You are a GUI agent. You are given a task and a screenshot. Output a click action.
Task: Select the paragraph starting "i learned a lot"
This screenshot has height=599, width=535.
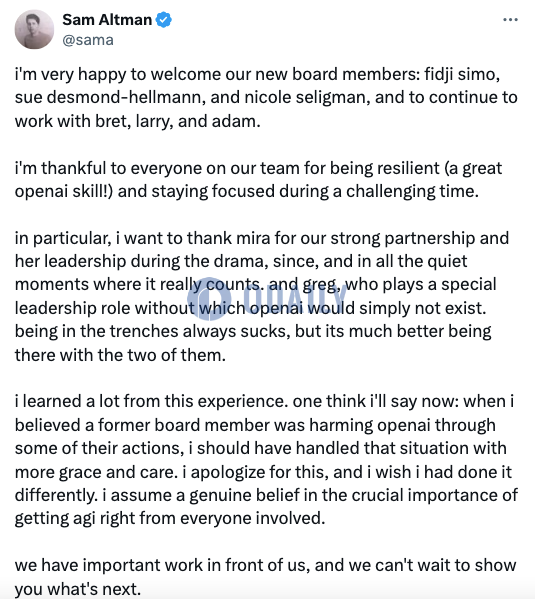click(x=266, y=460)
